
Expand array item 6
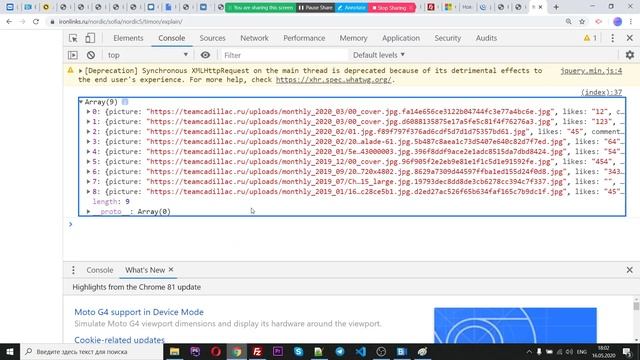tap(88, 171)
